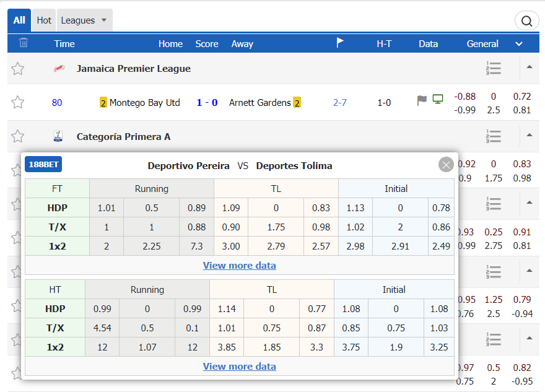Expand the General column chevron

click(519, 44)
